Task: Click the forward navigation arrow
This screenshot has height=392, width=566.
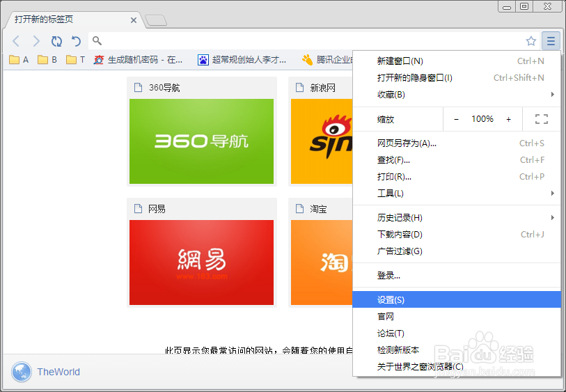Action: [x=36, y=41]
